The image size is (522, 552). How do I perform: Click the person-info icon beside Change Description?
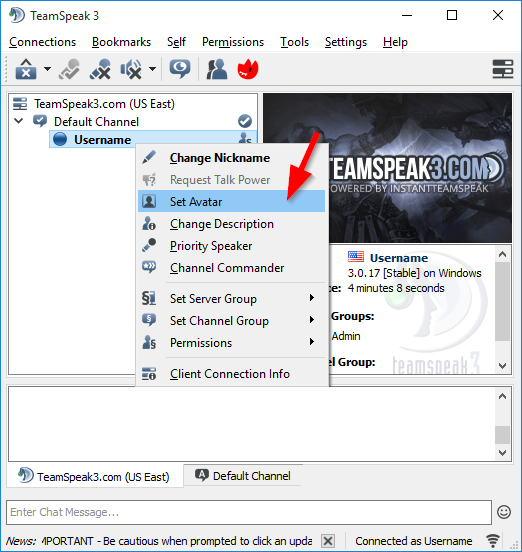149,224
